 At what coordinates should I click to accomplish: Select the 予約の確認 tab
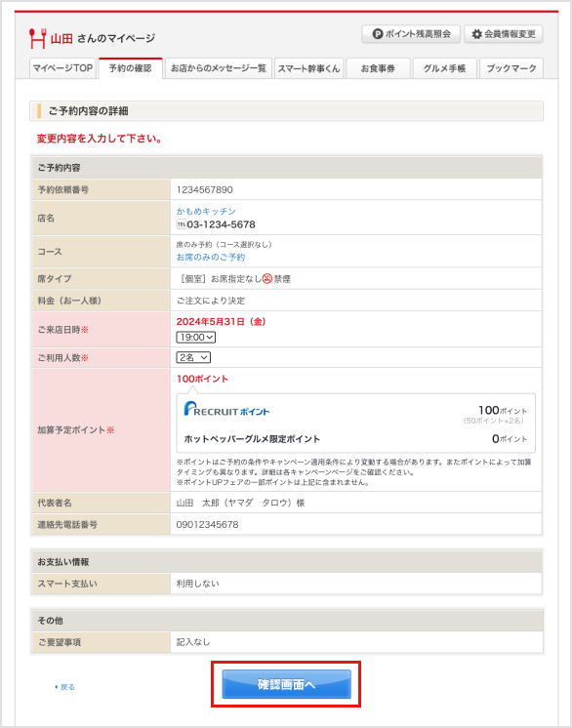131,68
